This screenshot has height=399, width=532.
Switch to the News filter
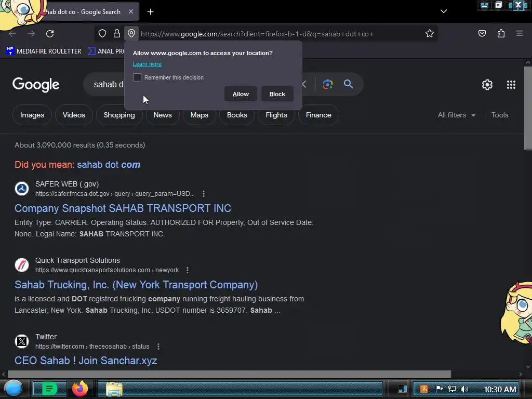[163, 115]
